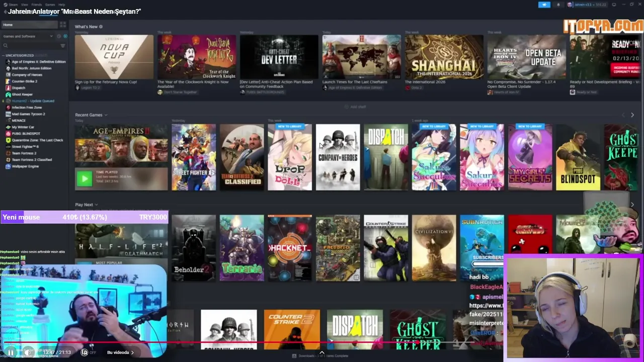Pause the video
Image resolution: width=644 pixels, height=362 pixels.
click(11, 352)
